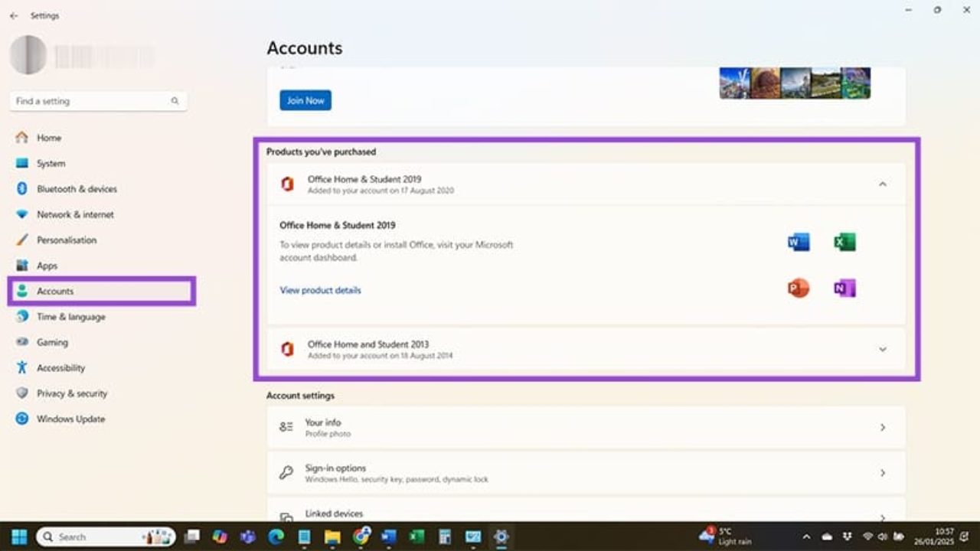Viewport: 980px width, 551px height.
Task: Collapse the Office Home & Student 2019 section
Action: click(882, 184)
